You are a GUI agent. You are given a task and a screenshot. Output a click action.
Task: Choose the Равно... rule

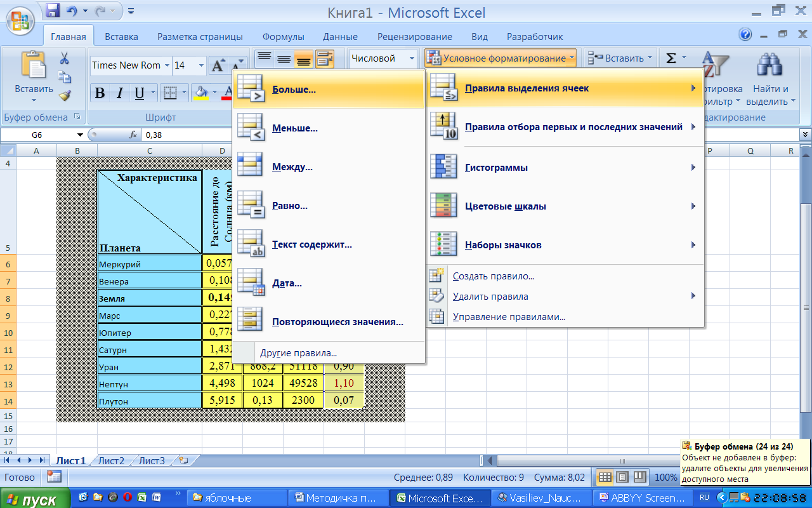tap(328, 206)
